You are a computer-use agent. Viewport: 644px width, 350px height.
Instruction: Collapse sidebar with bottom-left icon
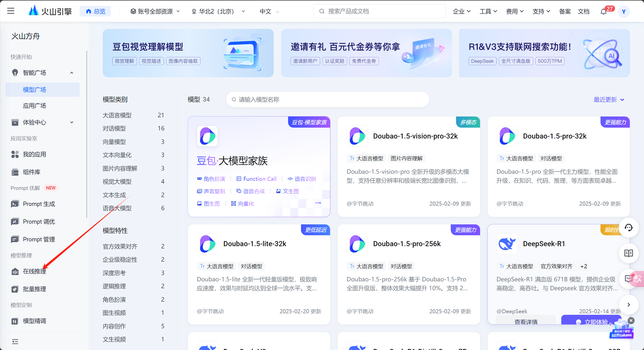click(x=15, y=342)
